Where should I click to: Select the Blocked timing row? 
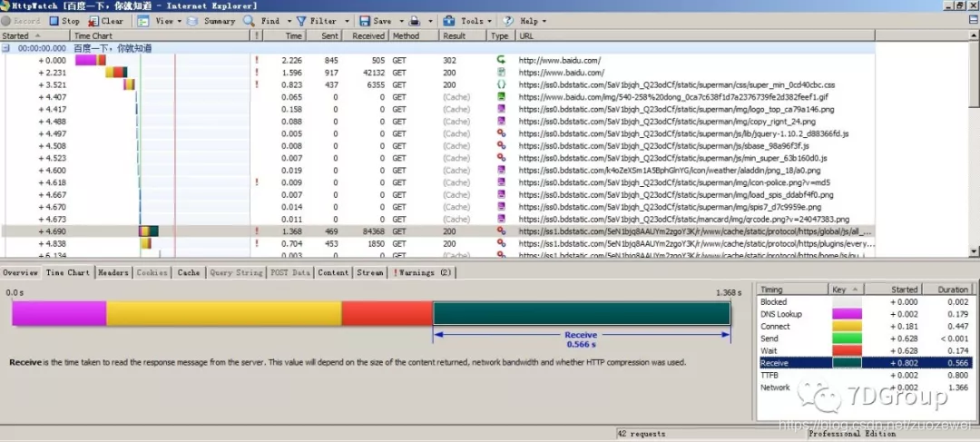click(865, 302)
